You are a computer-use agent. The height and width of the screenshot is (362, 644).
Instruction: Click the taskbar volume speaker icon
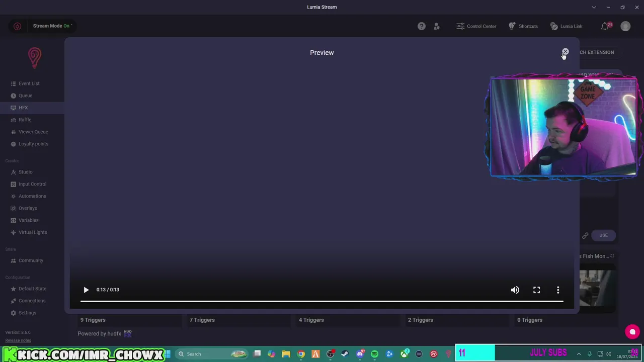click(x=608, y=354)
